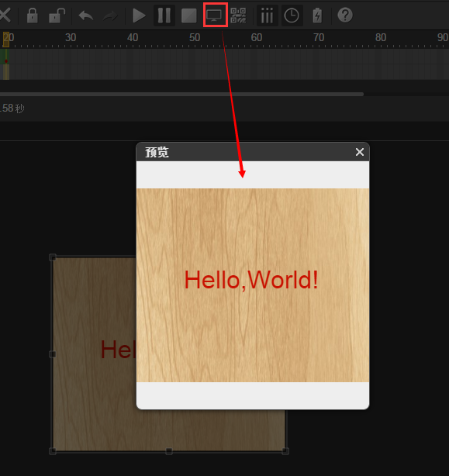
Task: Pause the animation playback
Action: pos(164,16)
